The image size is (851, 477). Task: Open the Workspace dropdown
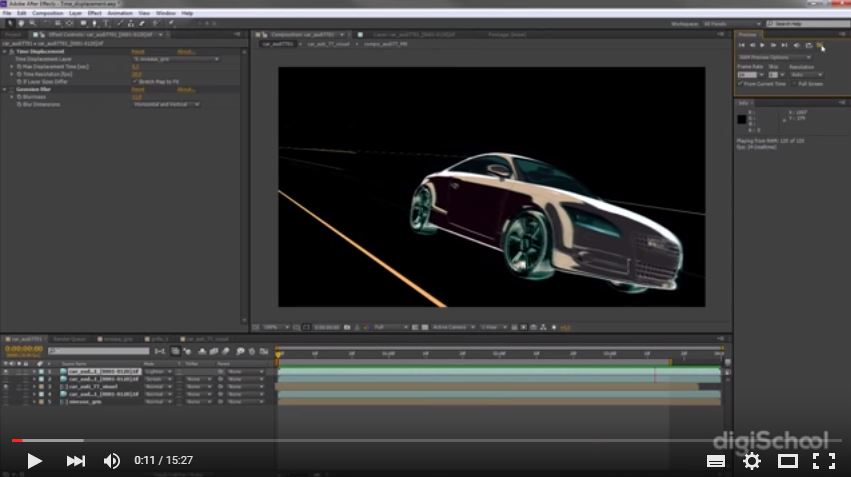732,24
